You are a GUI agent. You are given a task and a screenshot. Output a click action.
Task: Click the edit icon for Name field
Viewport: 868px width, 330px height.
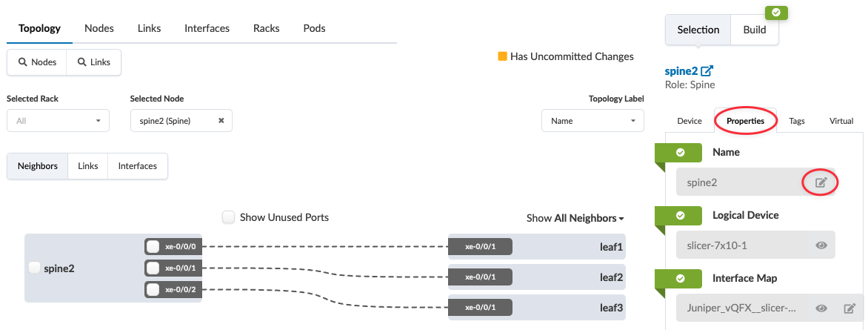point(821,182)
